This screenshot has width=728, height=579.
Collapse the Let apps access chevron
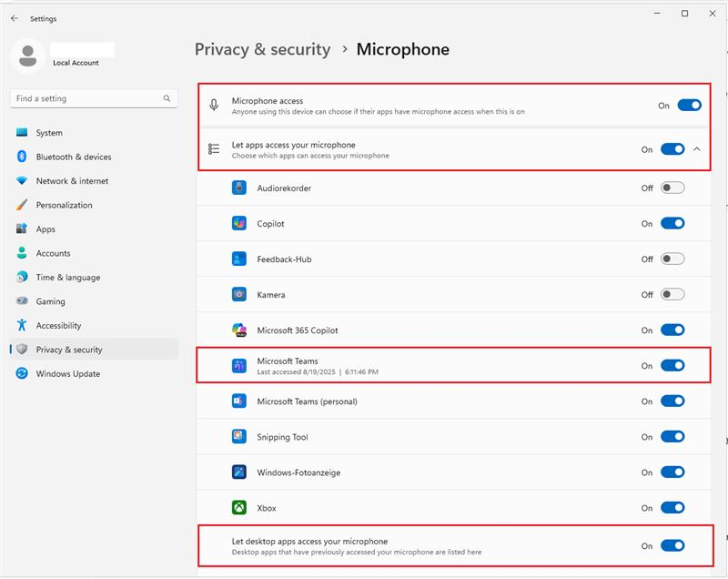(x=696, y=149)
